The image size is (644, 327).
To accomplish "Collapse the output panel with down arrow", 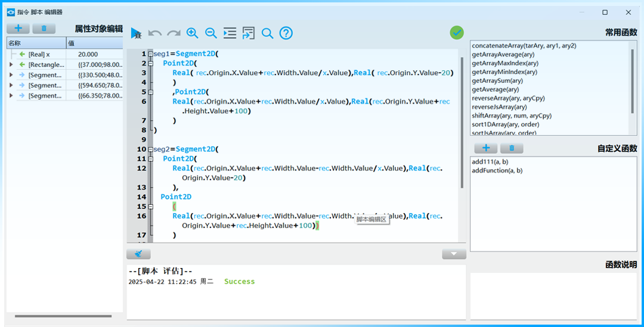I will click(454, 254).
